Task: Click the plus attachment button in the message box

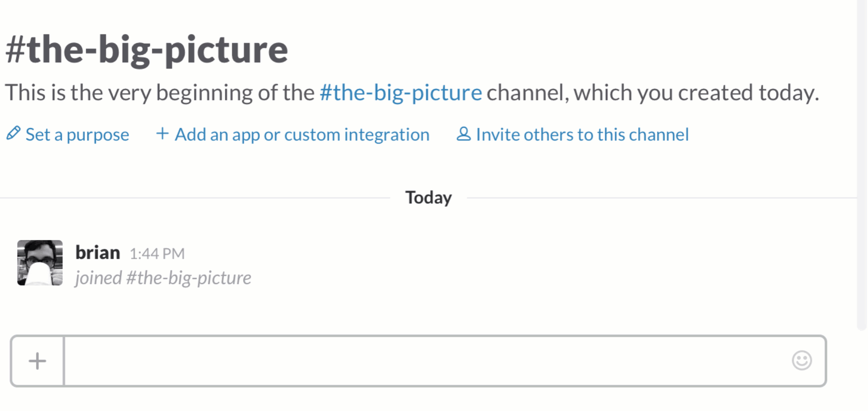Action: tap(38, 361)
